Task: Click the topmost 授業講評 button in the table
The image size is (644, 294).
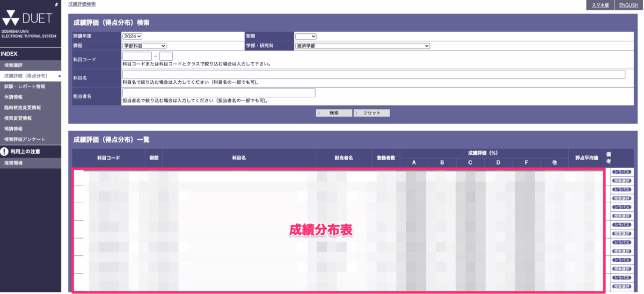Action: [623, 181]
